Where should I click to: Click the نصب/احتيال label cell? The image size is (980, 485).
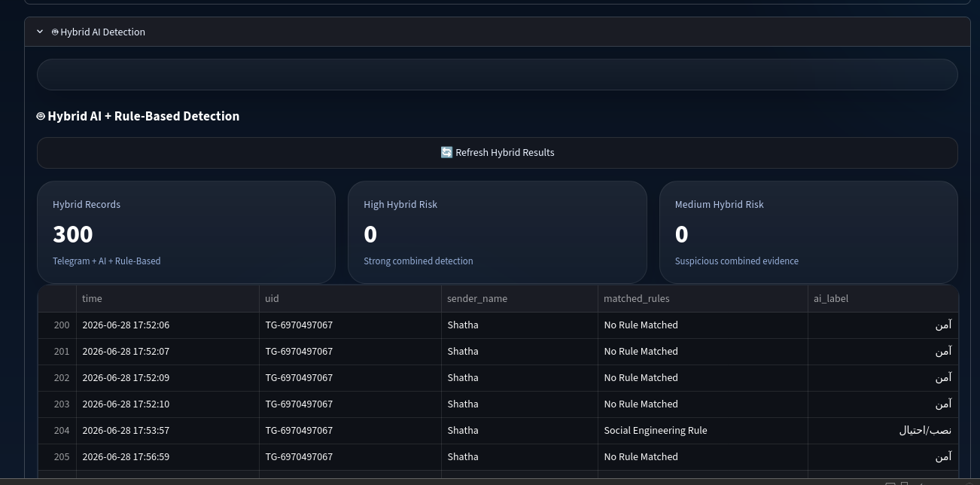(883, 431)
